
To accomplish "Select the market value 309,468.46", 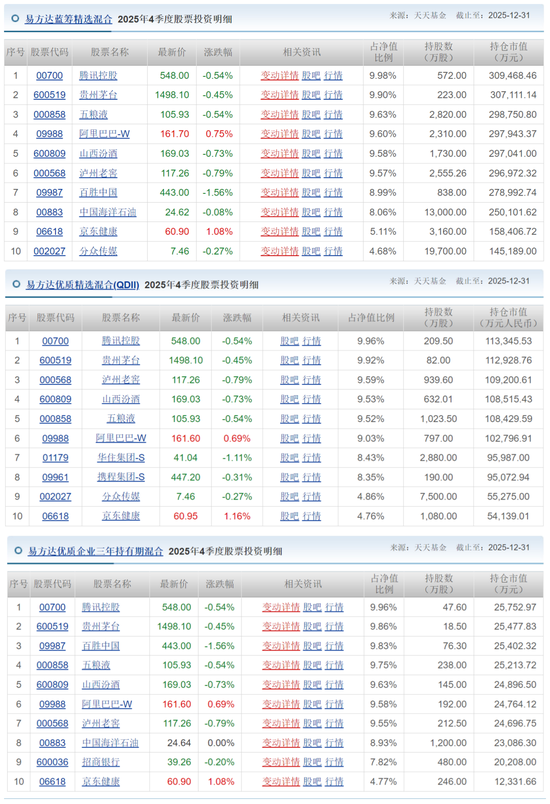I will [x=513, y=75].
